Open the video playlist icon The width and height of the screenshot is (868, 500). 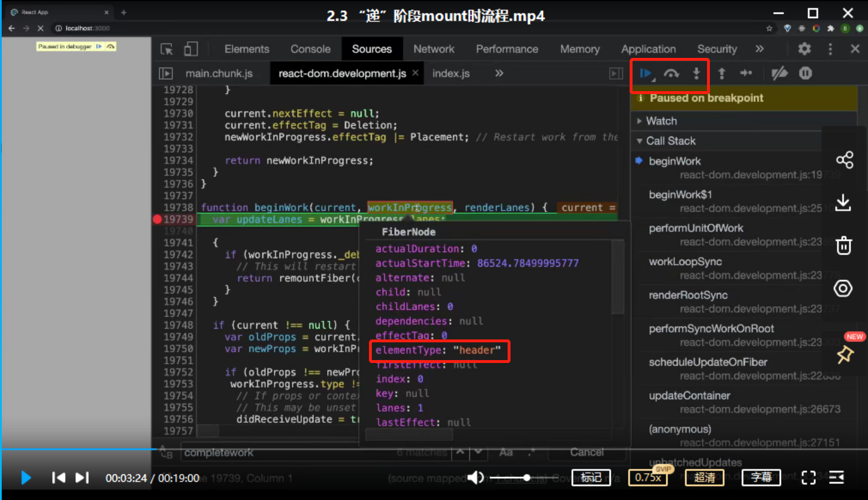point(836,478)
